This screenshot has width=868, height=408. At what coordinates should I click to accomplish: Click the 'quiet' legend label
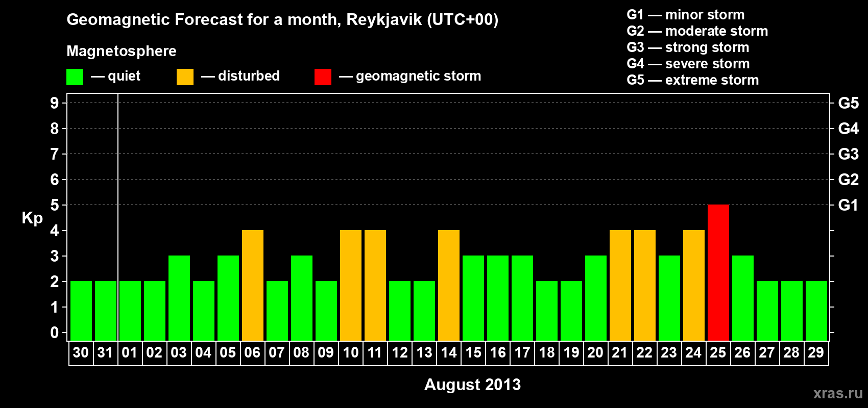pyautogui.click(x=124, y=76)
